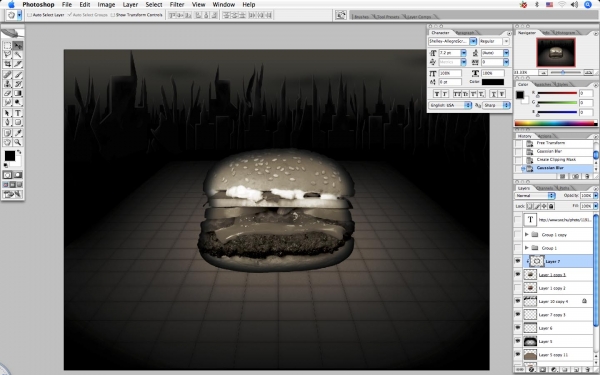600x375 pixels.
Task: Expand the Group 1 disclosure triangle
Action: point(527,248)
